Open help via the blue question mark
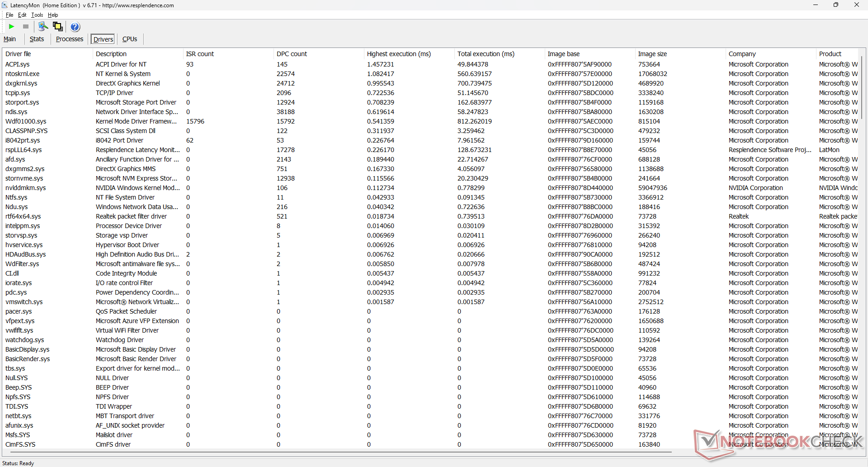This screenshot has height=467, width=868. coord(75,27)
